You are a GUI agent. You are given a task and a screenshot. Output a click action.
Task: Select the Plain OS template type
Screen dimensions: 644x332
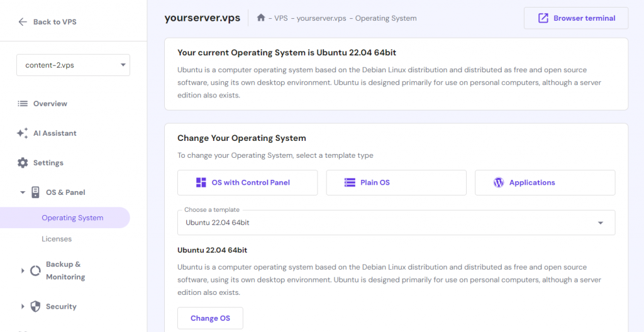(396, 183)
